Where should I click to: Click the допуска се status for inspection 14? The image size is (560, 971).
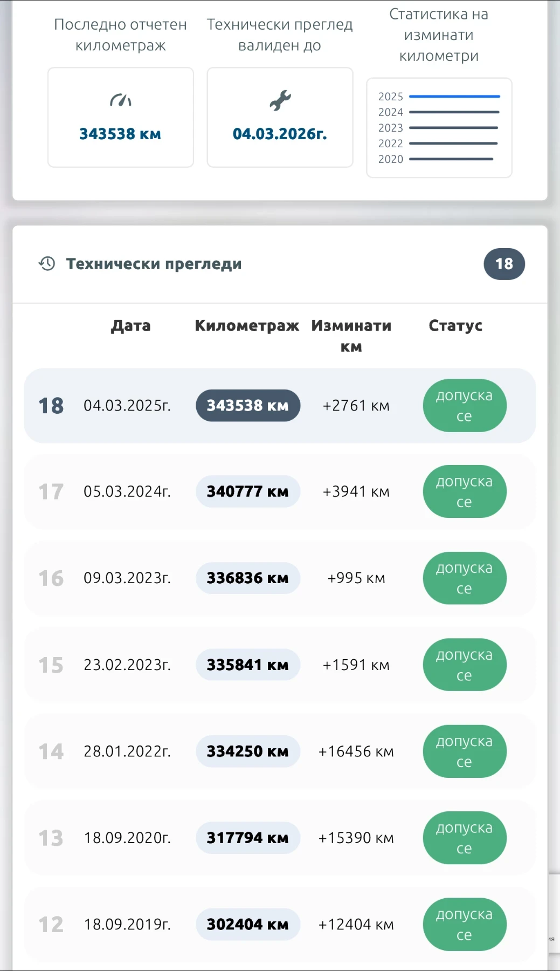[x=464, y=751]
